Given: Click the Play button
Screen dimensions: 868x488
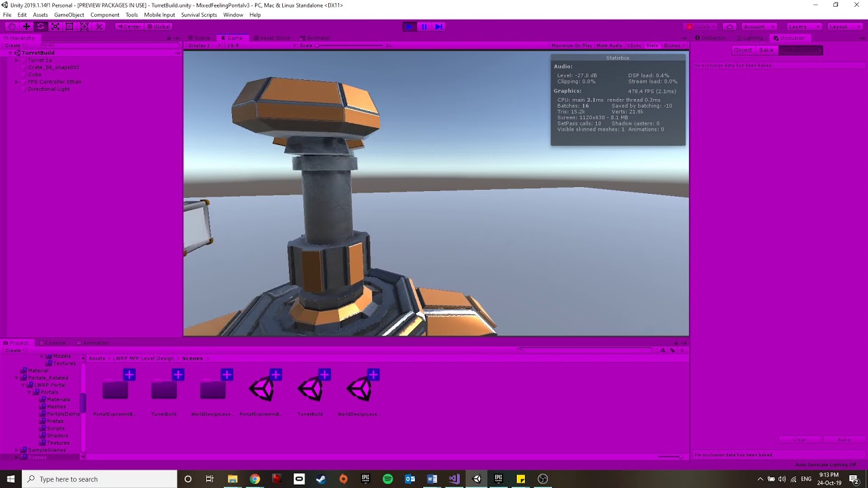Looking at the screenshot, I should (x=409, y=26).
